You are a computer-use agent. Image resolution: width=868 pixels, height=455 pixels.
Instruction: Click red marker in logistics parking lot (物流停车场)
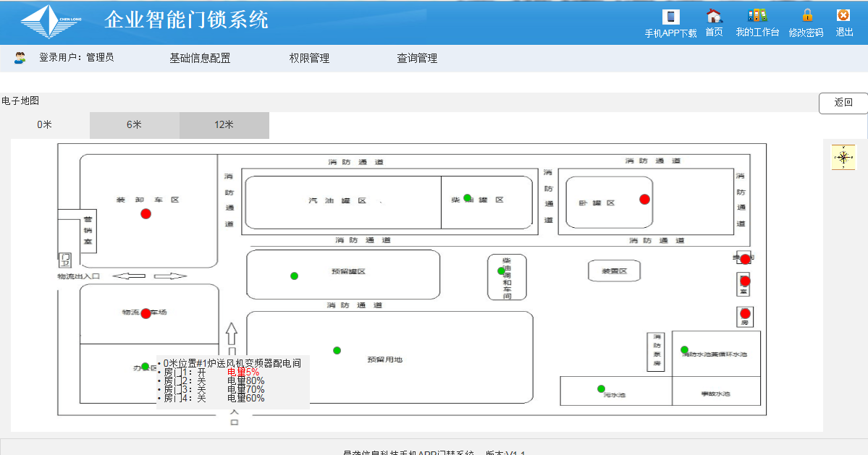click(146, 313)
